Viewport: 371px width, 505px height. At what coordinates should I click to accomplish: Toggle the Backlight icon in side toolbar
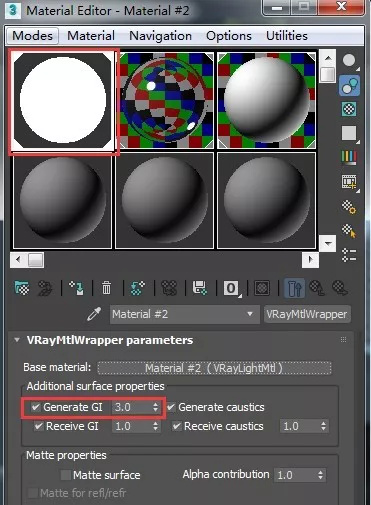coord(349,85)
